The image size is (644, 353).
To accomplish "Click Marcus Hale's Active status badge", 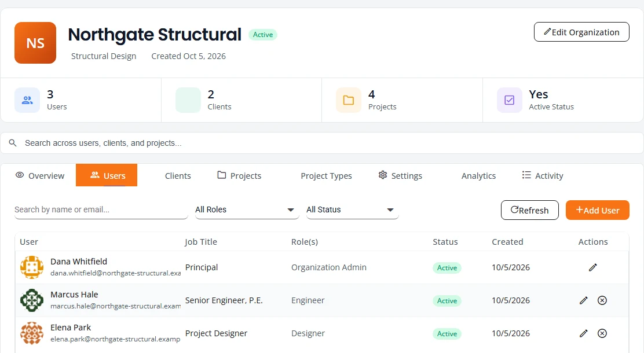I will pyautogui.click(x=447, y=301).
